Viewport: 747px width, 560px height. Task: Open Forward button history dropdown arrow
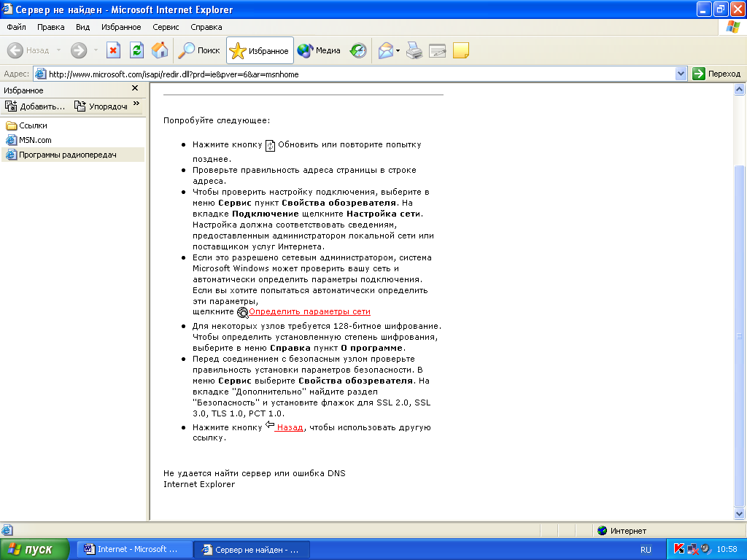pos(96,50)
